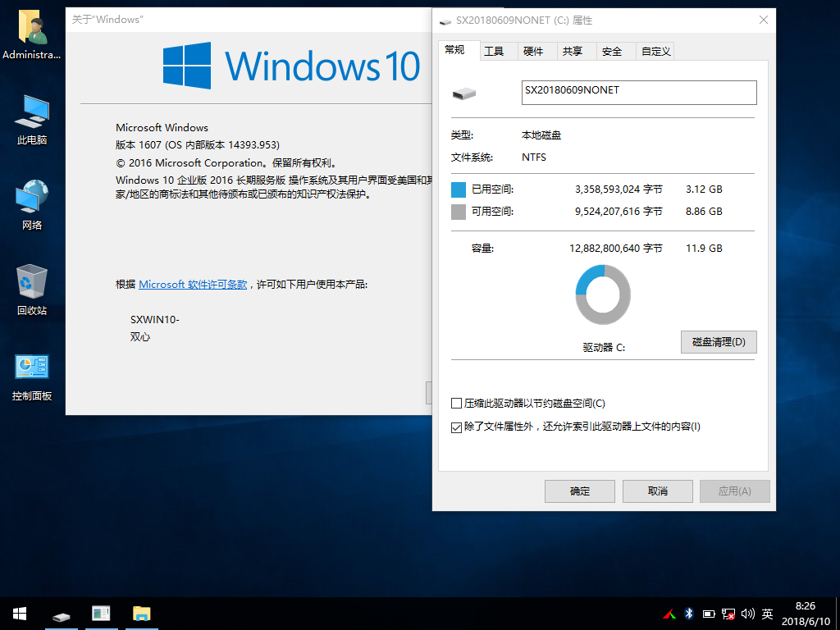This screenshot has width=840, height=630.
Task: Click the drive icon beside the name field
Action: tap(464, 94)
